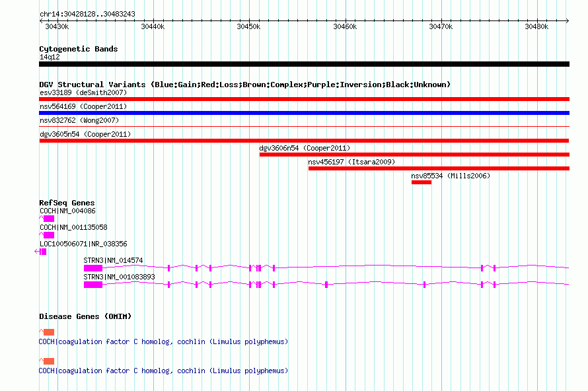This screenshot has width=588, height=391.
Task: Click the right arrowhead of the coordinate ruler
Action: coord(568,20)
